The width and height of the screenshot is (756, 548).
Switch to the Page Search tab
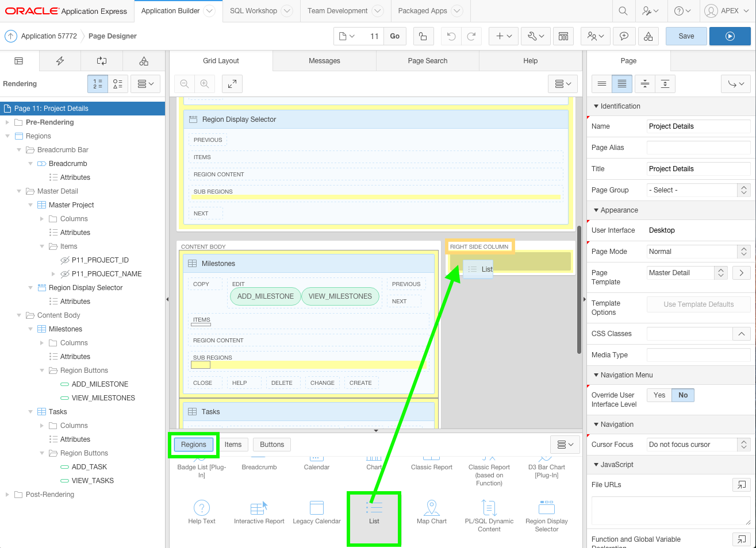427,61
